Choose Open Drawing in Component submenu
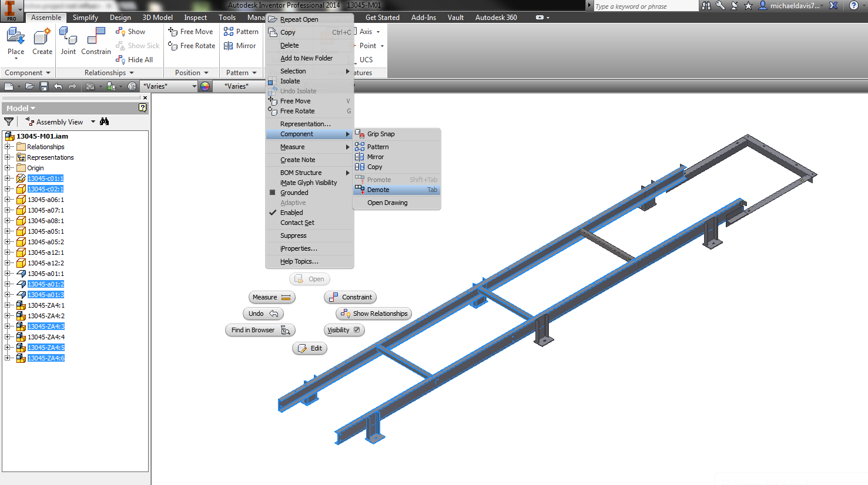Image resolution: width=868 pixels, height=485 pixels. tap(397, 203)
